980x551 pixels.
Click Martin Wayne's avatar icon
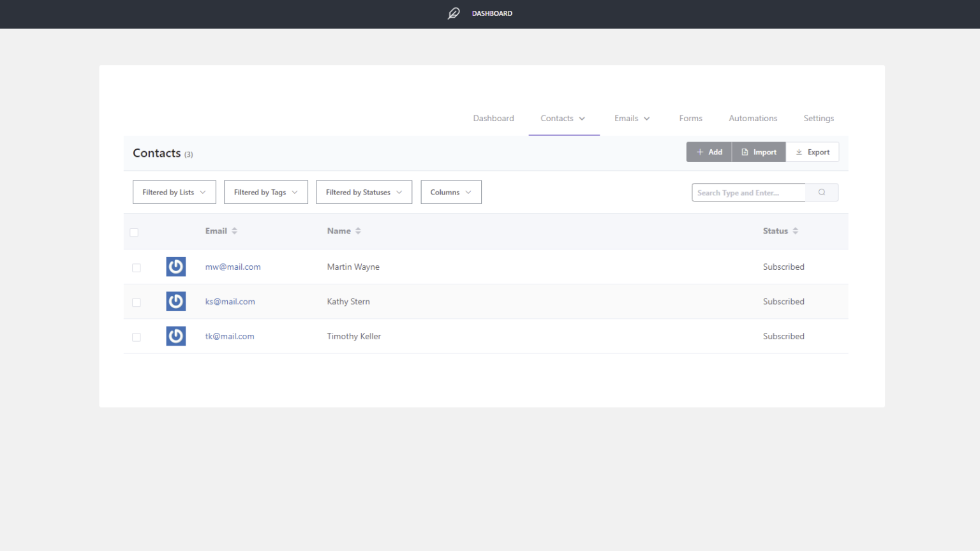(x=175, y=267)
